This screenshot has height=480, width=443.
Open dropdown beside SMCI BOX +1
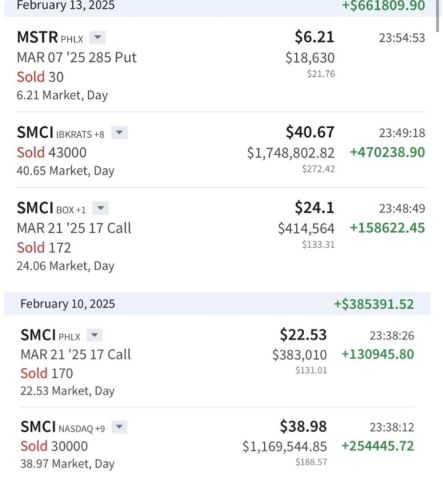click(100, 208)
